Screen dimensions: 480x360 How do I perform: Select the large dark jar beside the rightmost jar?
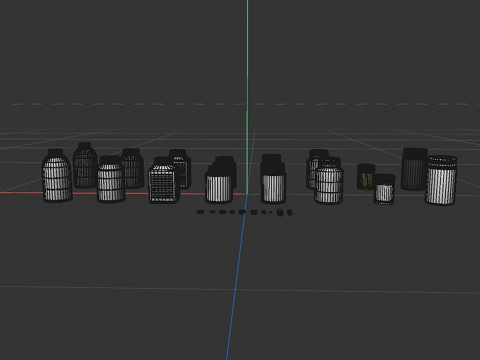pos(414,169)
